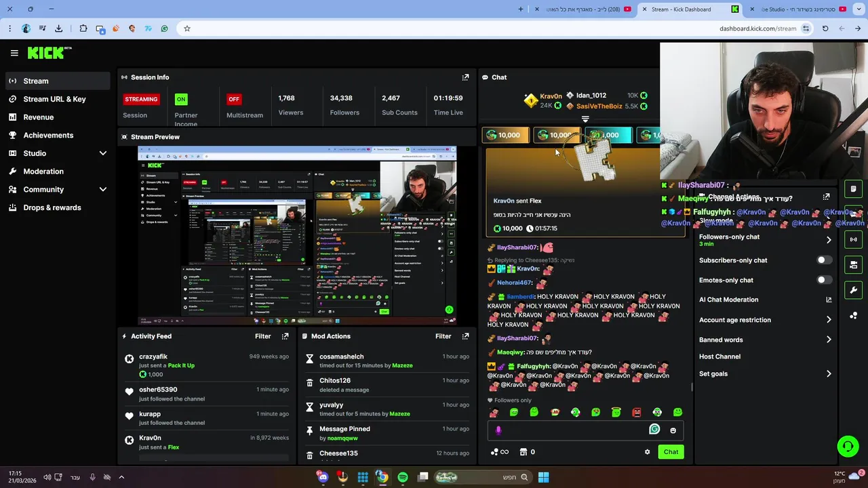Reload the page
The height and width of the screenshot is (488, 868).
[x=825, y=28]
